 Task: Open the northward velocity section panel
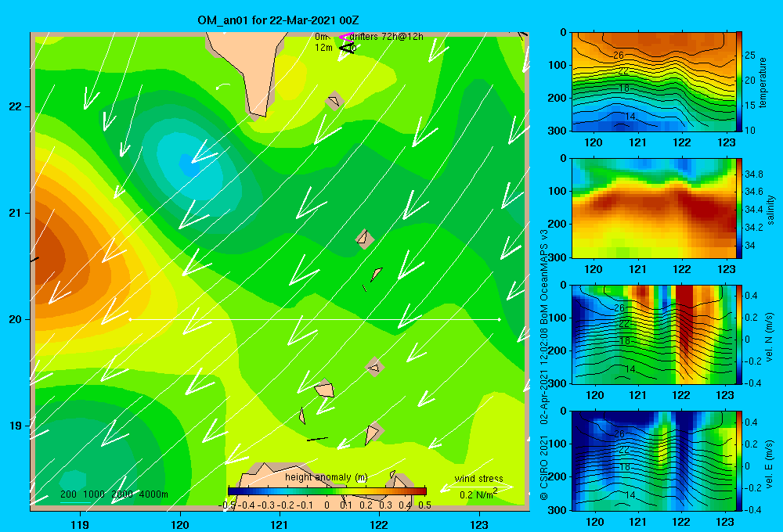click(x=654, y=334)
